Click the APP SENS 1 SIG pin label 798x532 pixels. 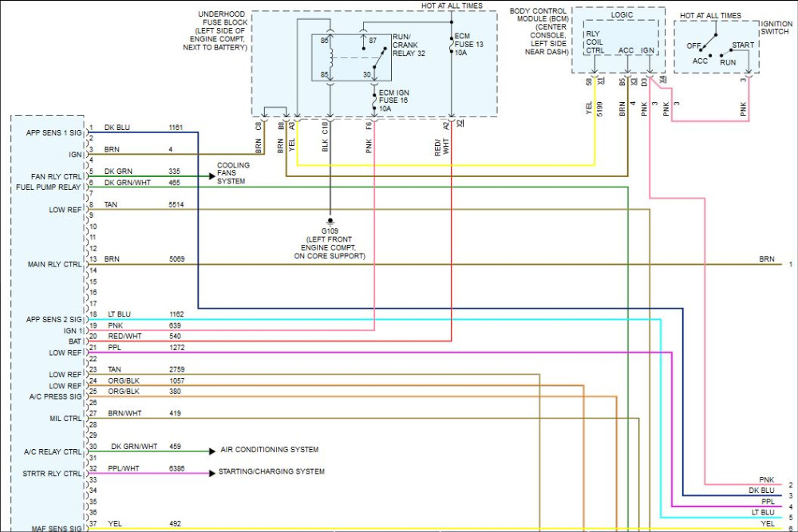(x=54, y=132)
